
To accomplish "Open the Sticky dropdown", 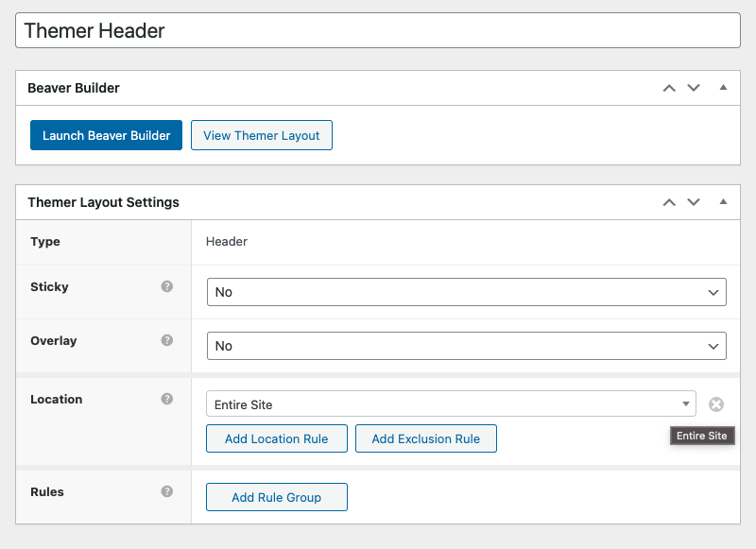I will [x=466, y=292].
